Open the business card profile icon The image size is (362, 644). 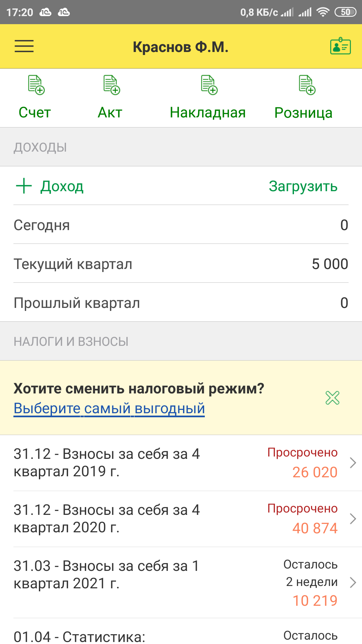pyautogui.click(x=340, y=46)
